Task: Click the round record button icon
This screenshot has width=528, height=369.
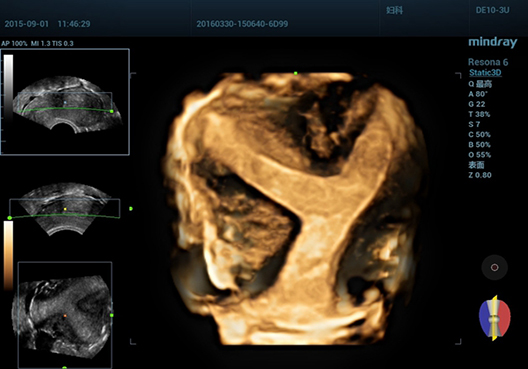Action: pos(494,267)
